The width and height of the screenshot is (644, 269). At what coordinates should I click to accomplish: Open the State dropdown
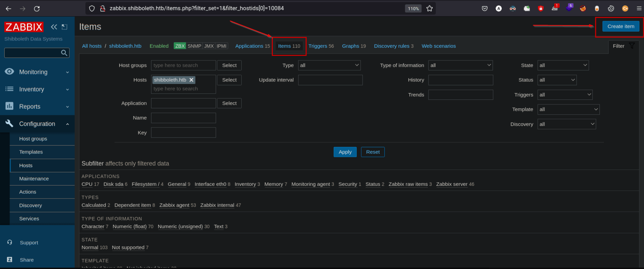pos(563,65)
